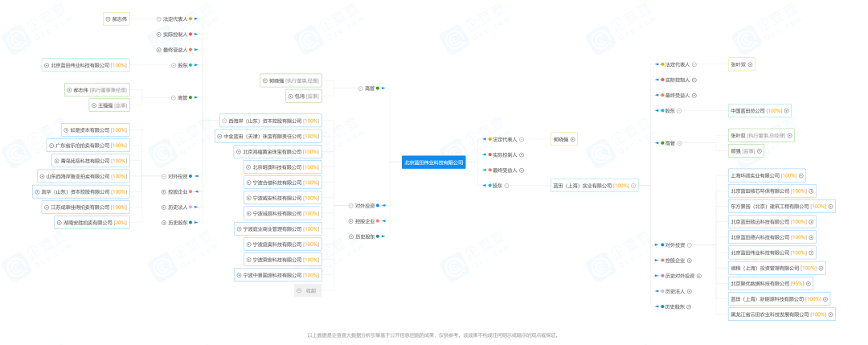Expand the 如是资本有限公司 node
Image resolution: width=868 pixels, height=345 pixels.
click(66, 130)
